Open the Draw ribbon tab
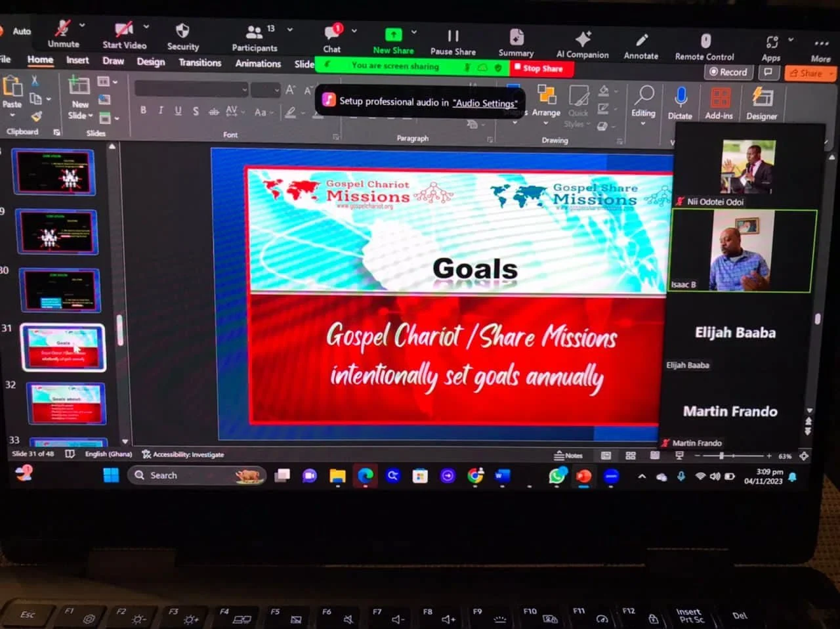The height and width of the screenshot is (629, 840). (113, 61)
